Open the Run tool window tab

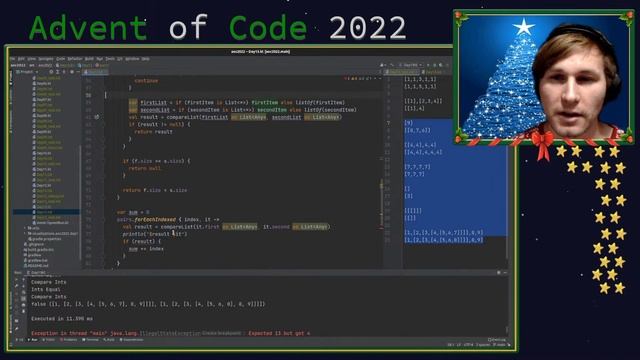(33, 340)
